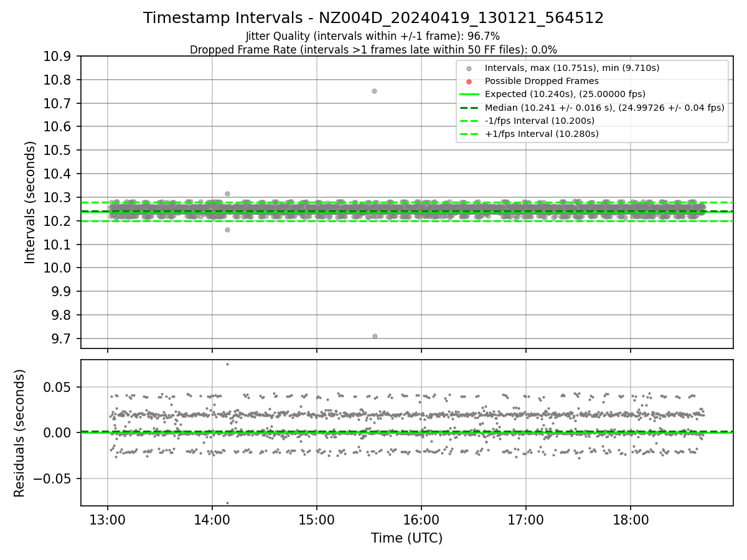The height and width of the screenshot is (560, 747).
Task: Click the '18:00' x-axis tick label
Action: pos(631,520)
